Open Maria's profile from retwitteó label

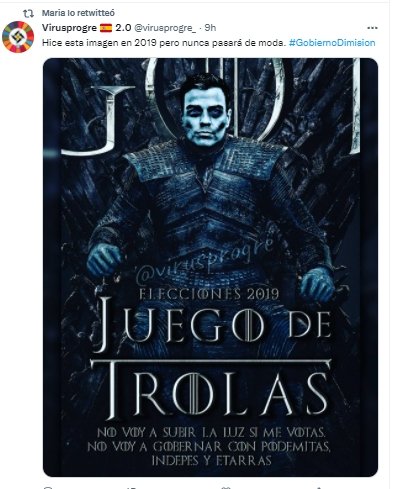coord(78,13)
